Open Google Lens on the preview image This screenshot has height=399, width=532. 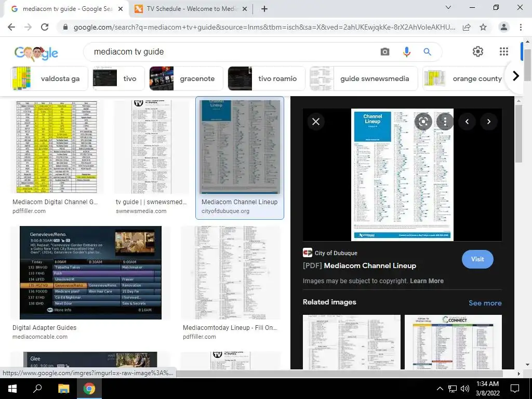click(423, 122)
